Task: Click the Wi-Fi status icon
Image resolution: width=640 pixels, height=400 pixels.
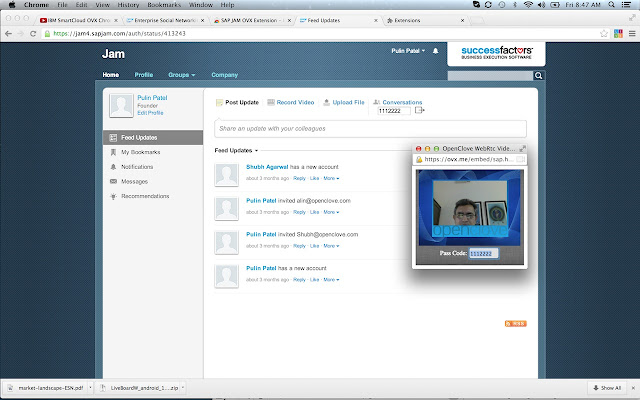Action: [528, 5]
